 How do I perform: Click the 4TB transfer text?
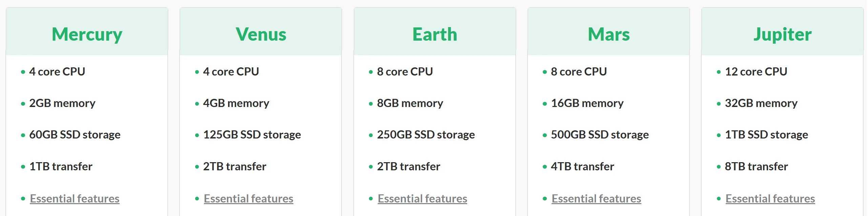(x=582, y=167)
